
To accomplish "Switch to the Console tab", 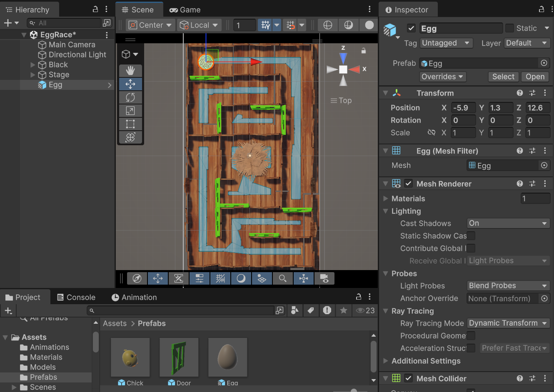I will click(76, 297).
